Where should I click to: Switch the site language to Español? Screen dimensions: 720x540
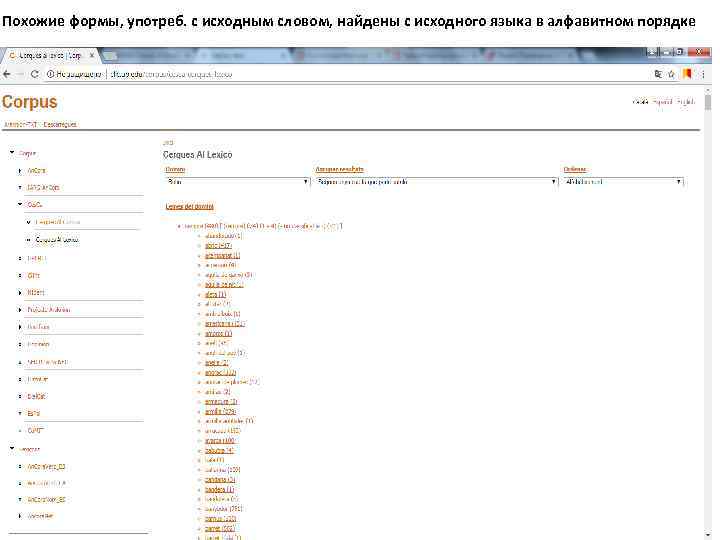662,102
